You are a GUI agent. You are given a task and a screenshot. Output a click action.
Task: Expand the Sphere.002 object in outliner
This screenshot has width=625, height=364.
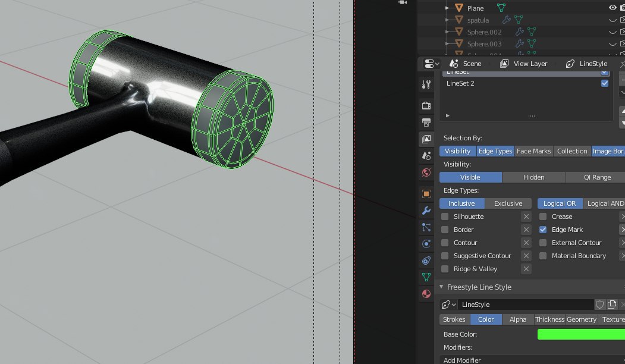click(448, 32)
